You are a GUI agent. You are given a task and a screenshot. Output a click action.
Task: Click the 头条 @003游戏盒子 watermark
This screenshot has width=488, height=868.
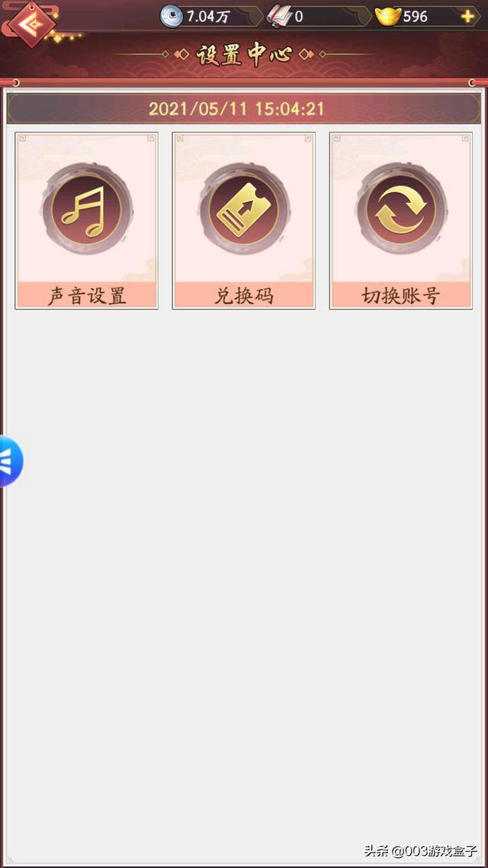tap(420, 850)
